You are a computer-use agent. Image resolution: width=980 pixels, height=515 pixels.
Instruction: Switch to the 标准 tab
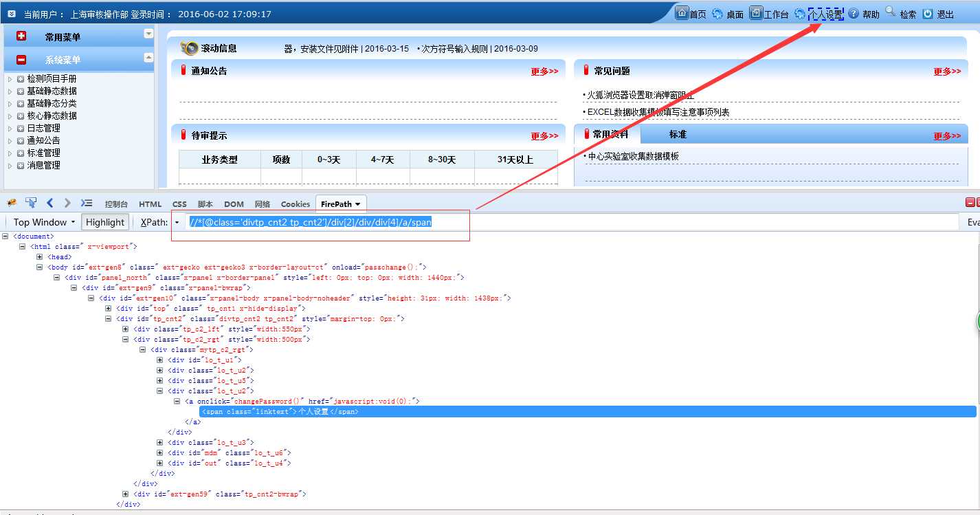pos(678,134)
